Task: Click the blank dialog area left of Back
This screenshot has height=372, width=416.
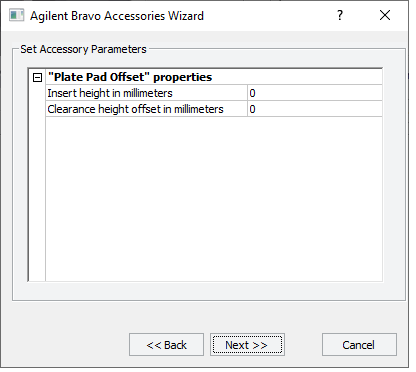Action: (65, 345)
